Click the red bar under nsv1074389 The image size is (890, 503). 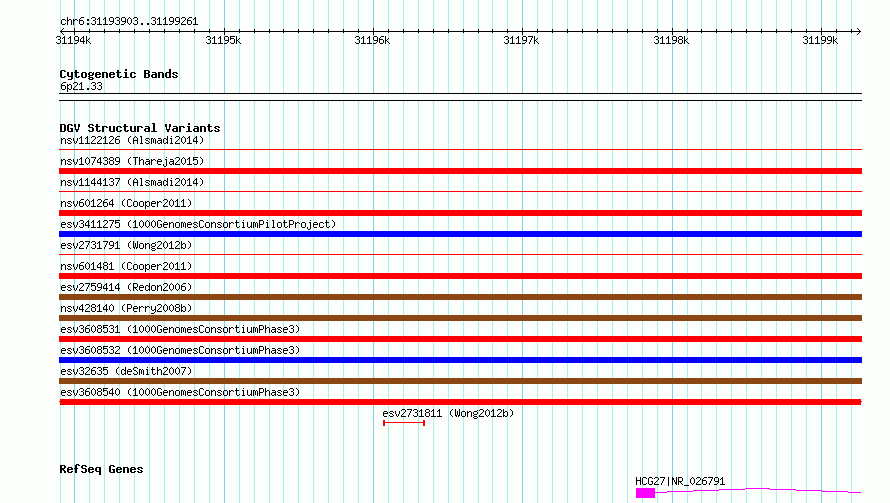click(460, 171)
